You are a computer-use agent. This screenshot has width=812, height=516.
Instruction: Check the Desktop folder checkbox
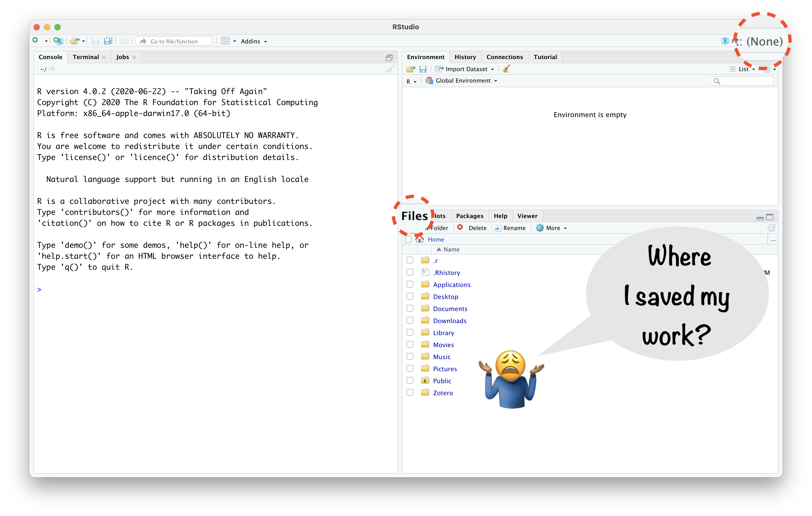click(x=410, y=296)
